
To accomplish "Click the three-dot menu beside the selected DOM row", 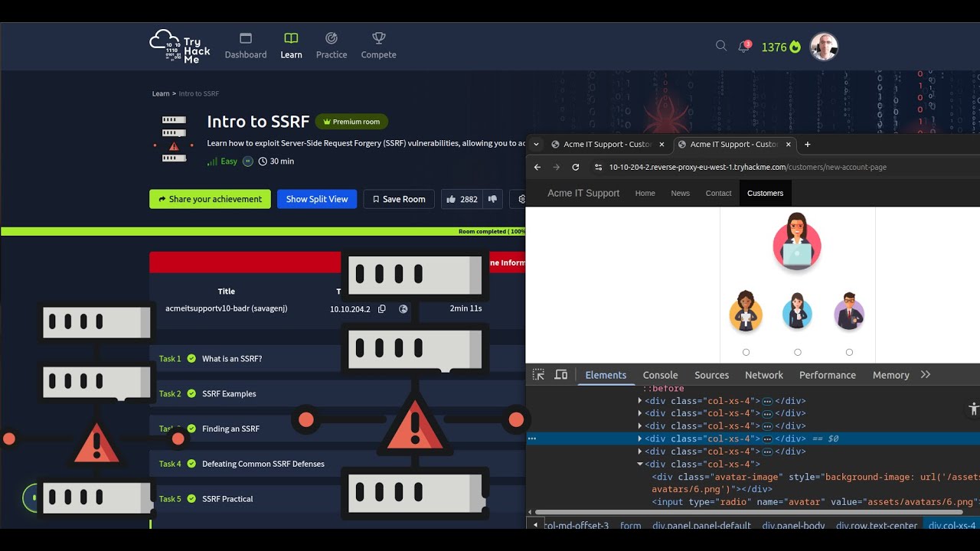I will click(x=532, y=439).
